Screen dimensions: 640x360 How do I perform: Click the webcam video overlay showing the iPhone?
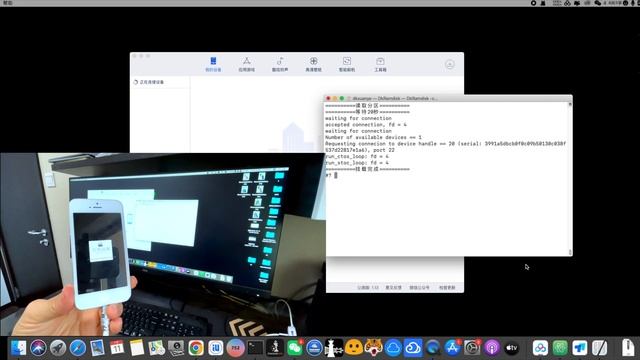pyautogui.click(x=162, y=244)
